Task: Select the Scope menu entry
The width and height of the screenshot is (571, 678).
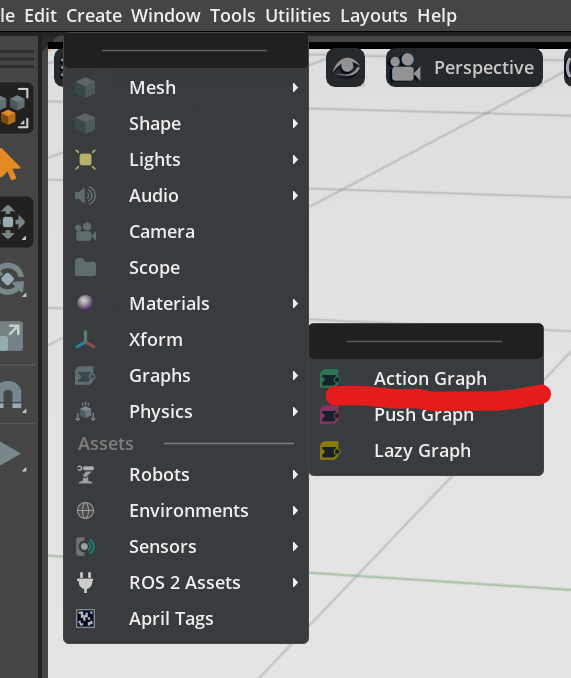Action: coord(186,268)
